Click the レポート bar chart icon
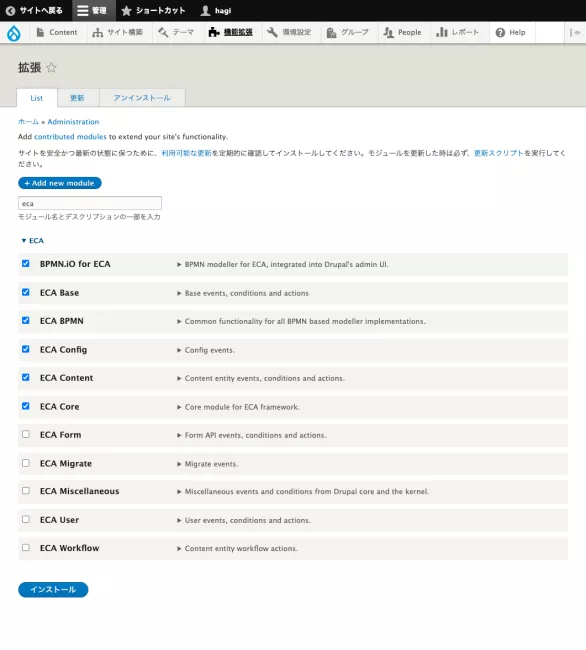The width and height of the screenshot is (586, 650). click(442, 32)
